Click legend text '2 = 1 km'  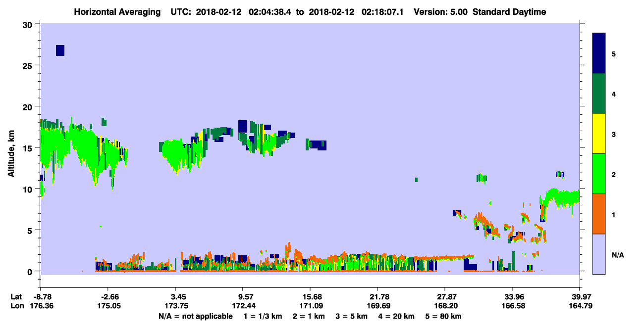(x=309, y=316)
